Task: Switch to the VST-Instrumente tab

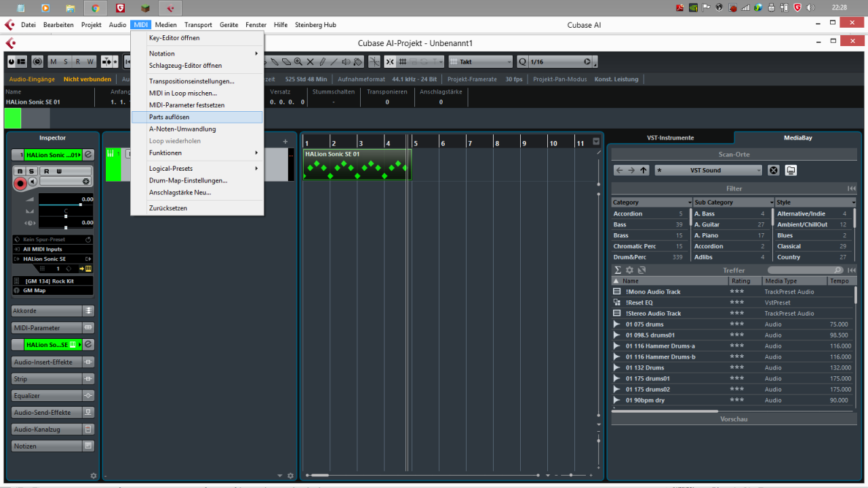Action: click(x=670, y=138)
